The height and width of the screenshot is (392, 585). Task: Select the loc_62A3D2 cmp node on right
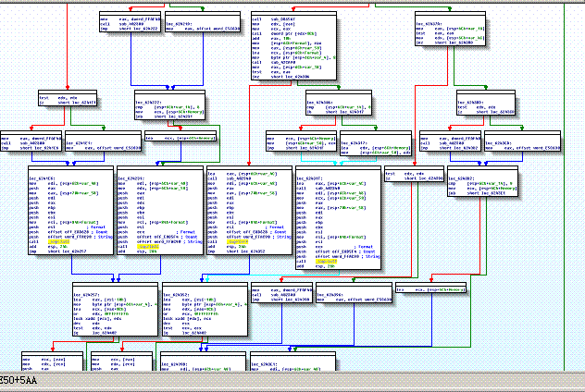482,181
